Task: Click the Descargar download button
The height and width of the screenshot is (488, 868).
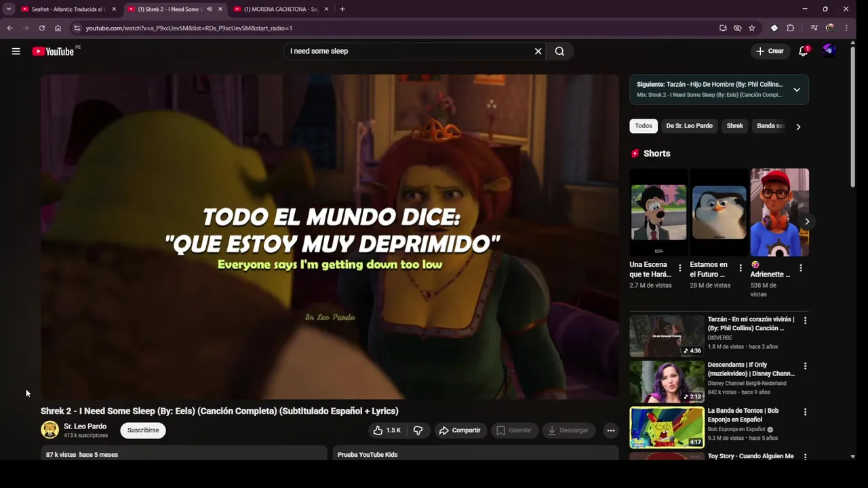Action: point(568,430)
